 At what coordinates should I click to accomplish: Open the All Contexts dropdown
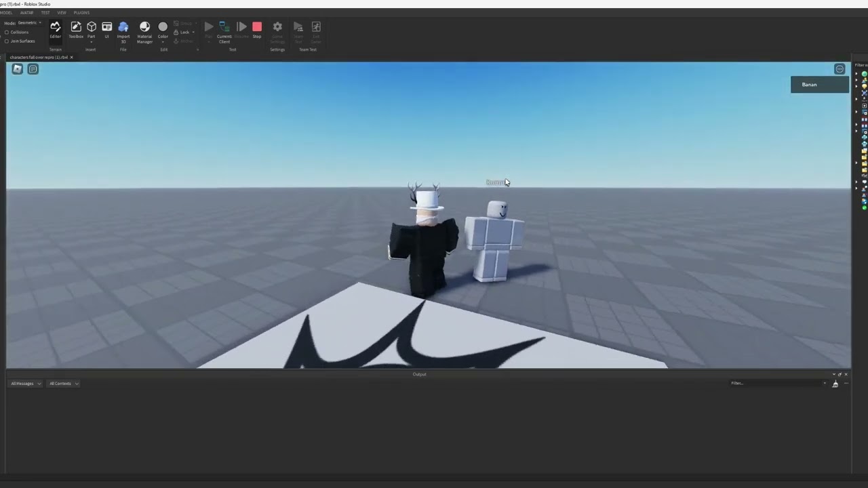64,384
